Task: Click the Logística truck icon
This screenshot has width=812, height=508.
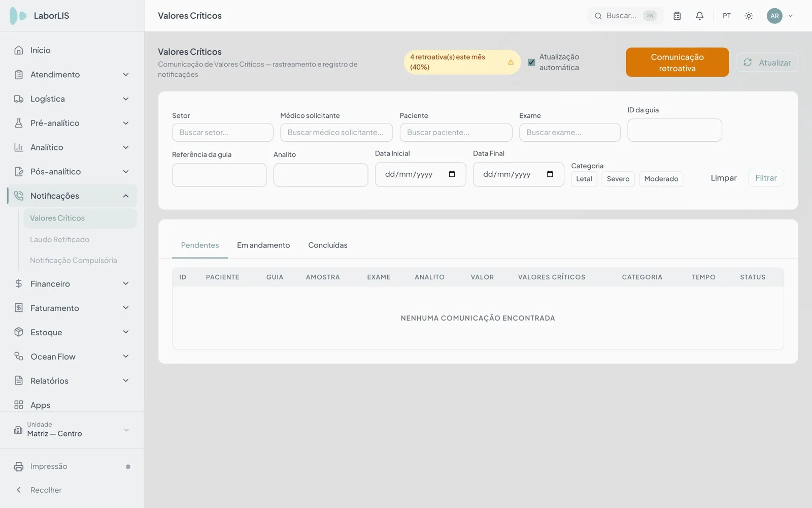Action: [x=19, y=99]
